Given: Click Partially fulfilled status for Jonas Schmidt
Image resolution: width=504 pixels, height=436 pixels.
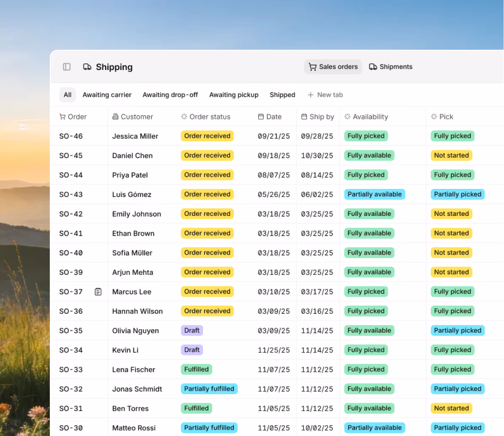Looking at the screenshot, I should [x=209, y=389].
